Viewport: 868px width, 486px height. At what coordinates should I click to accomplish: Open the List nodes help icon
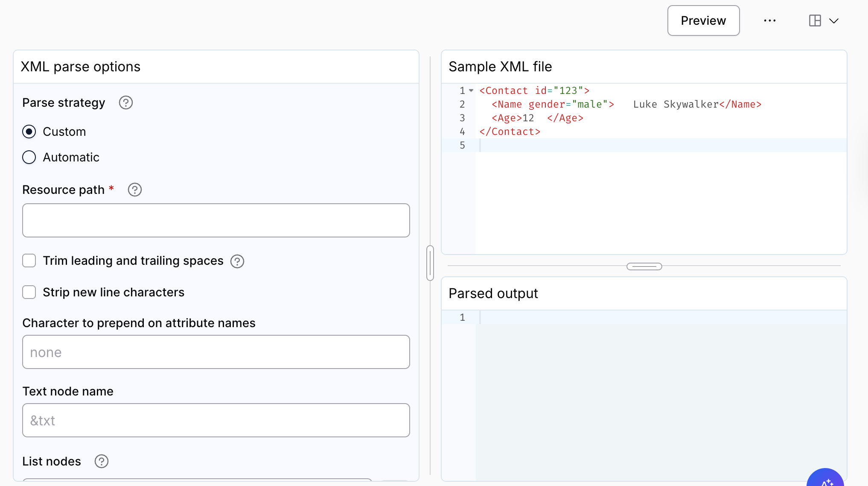coord(102,461)
